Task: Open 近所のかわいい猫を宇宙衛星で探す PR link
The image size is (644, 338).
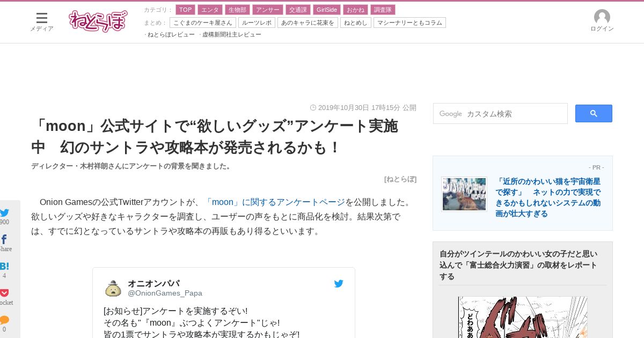Action: pos(548,197)
